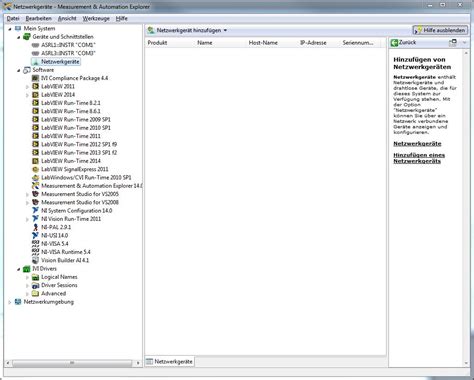Click the NI System Configuration 14.0 icon
The image size is (474, 380).
35,211
